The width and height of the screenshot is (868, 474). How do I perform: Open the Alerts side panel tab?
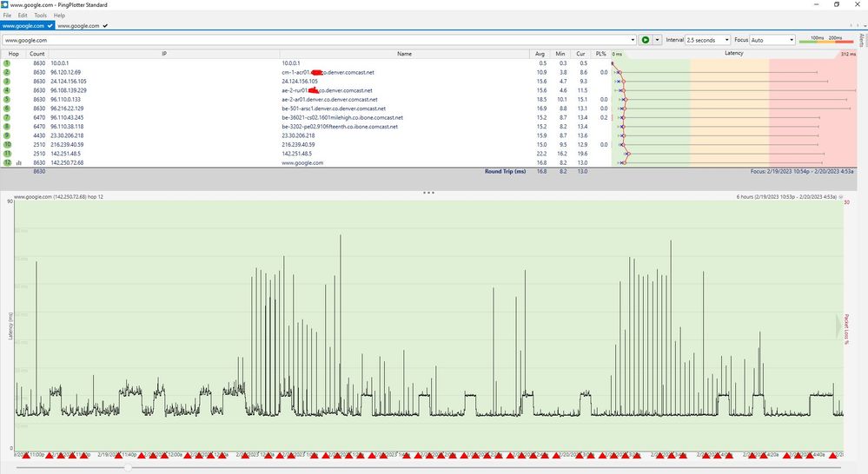coord(862,40)
